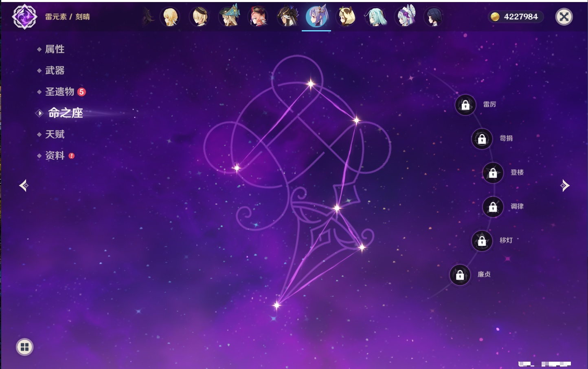This screenshot has height=369, width=588.
Task: Select the avatar wearing a teal feathered hat
Action: point(229,16)
